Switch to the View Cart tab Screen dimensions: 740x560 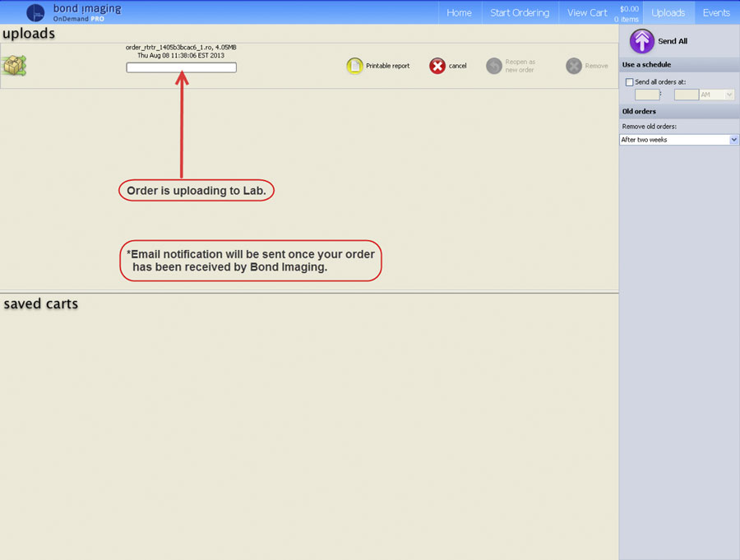(x=587, y=12)
